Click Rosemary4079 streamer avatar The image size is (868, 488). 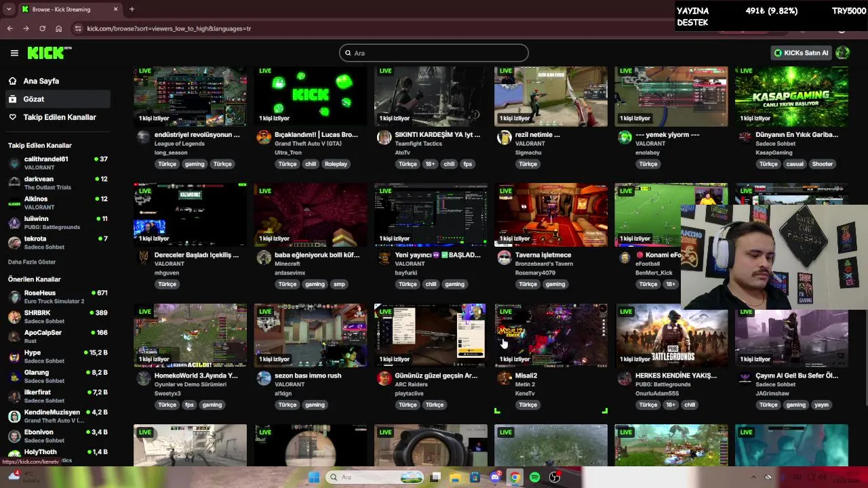click(x=504, y=258)
